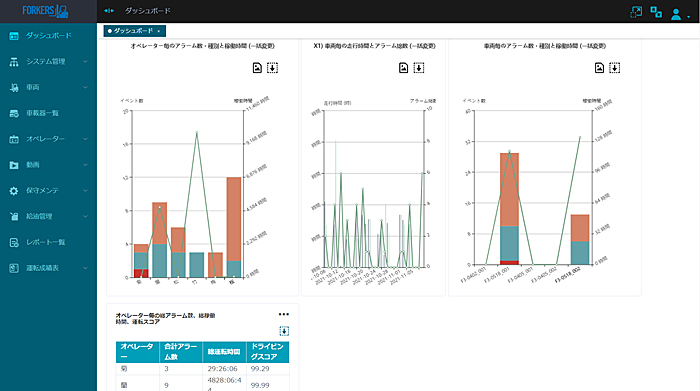Click the 車両 forklift icon
The height and width of the screenshot is (391, 700).
(14, 87)
